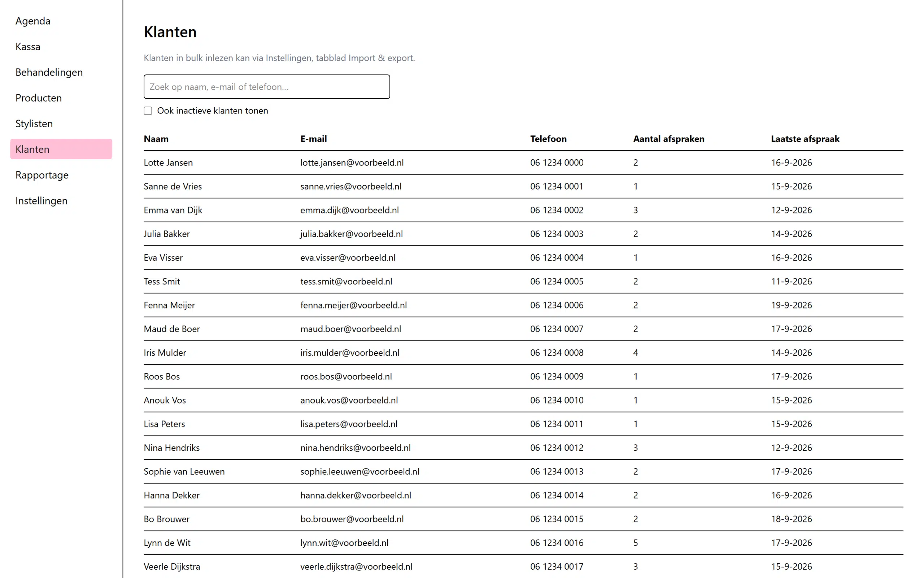The width and height of the screenshot is (924, 578).
Task: Click tess.smit@voorbeeld.nl email
Action: 346,281
